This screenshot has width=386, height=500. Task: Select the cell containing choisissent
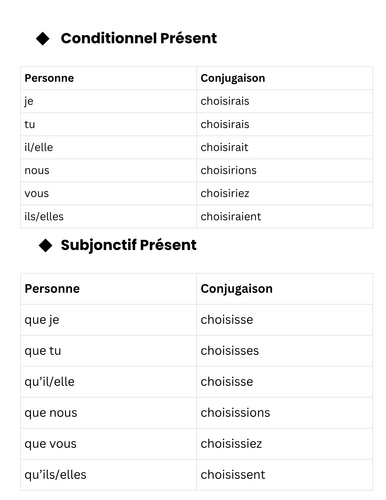[x=284, y=475]
